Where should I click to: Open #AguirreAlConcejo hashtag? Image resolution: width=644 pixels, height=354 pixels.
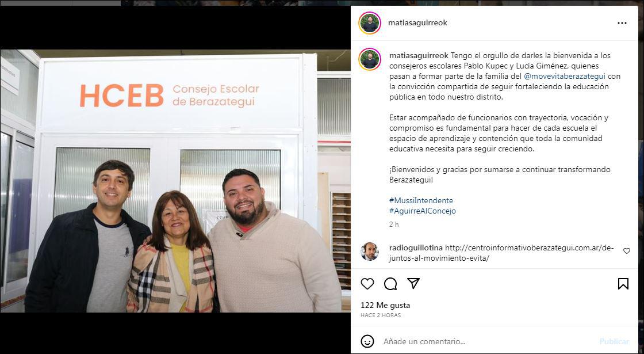point(423,211)
